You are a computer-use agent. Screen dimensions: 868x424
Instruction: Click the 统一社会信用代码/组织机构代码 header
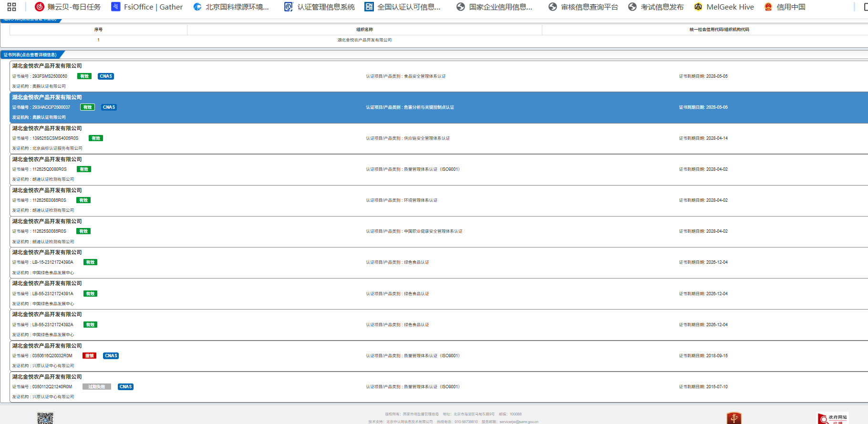click(x=719, y=30)
